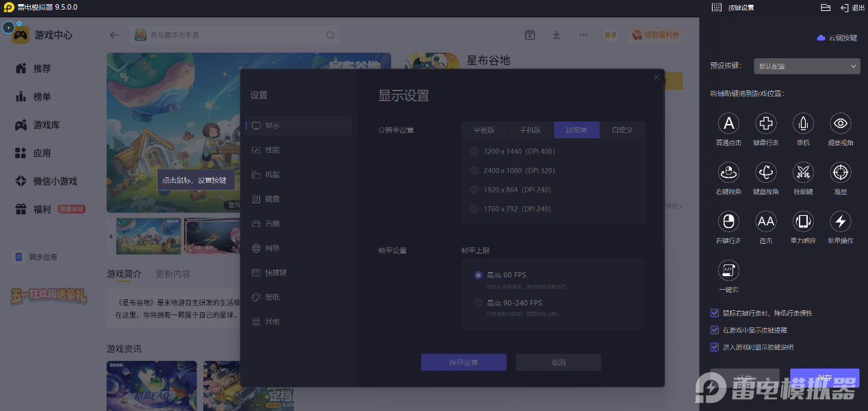Close the settings dialog with X
The height and width of the screenshot is (411, 868).
pyautogui.click(x=656, y=77)
